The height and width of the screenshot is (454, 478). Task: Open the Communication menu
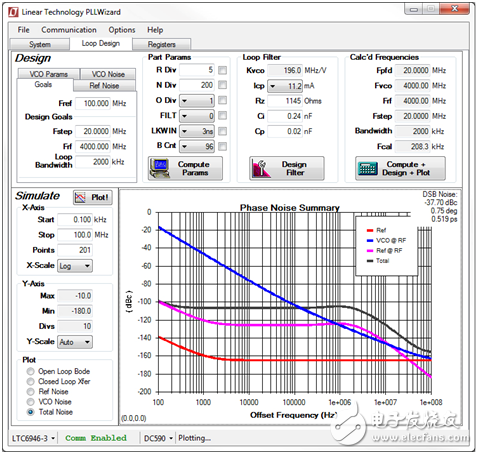pyautogui.click(x=69, y=30)
